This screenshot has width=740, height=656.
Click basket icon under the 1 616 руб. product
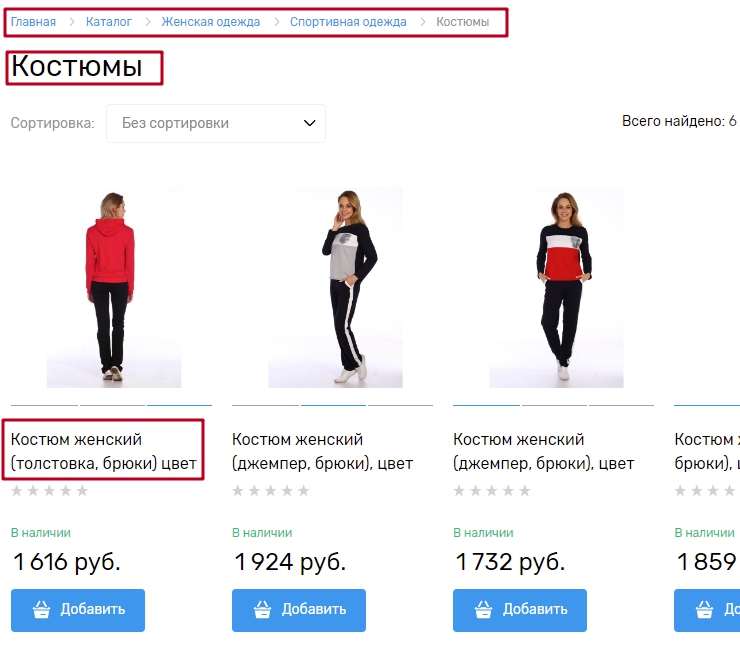(x=42, y=610)
